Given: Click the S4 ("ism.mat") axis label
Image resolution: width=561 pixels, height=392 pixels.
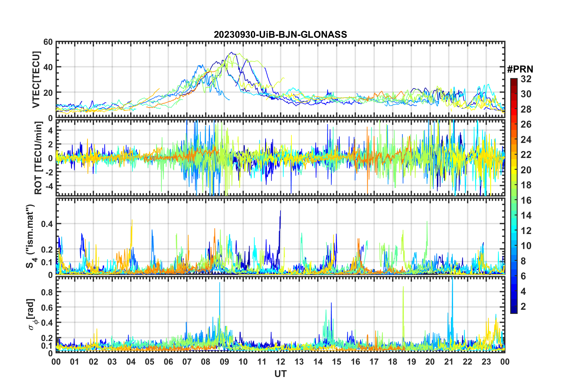Looking at the screenshot, I should tap(31, 236).
